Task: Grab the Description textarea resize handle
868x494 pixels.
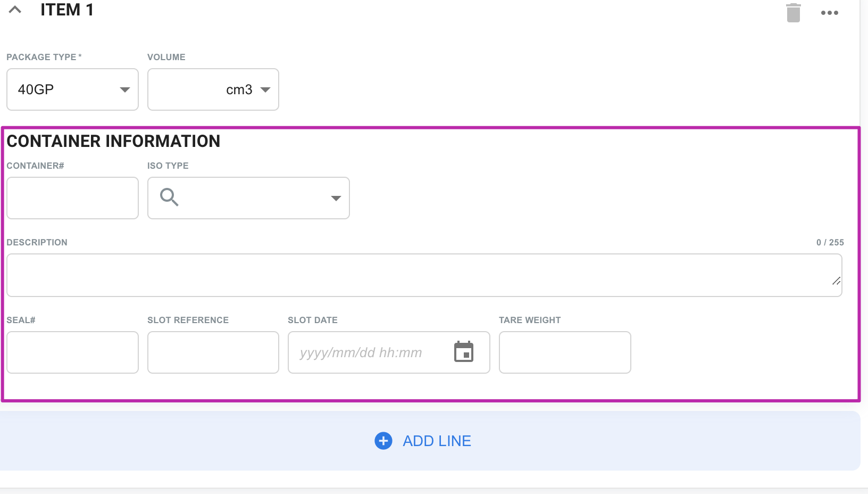Action: [836, 281]
